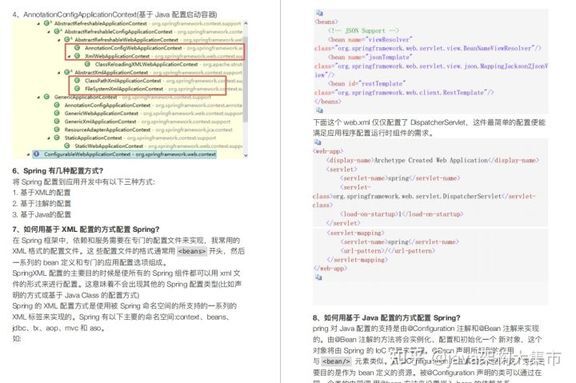This screenshot has height=383, width=576.
Task: Collapse the GenericApplicationContext tree node
Action: pyautogui.click(x=39, y=97)
